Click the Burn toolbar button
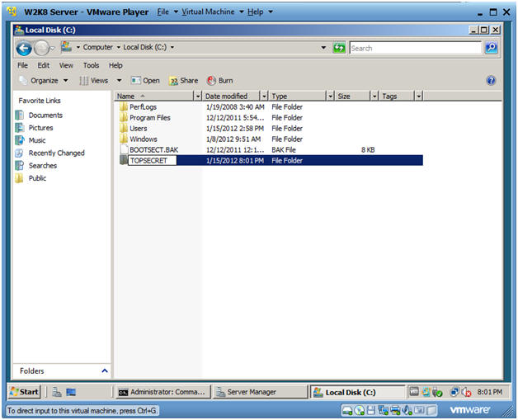This screenshot has height=420, width=518. click(x=220, y=81)
